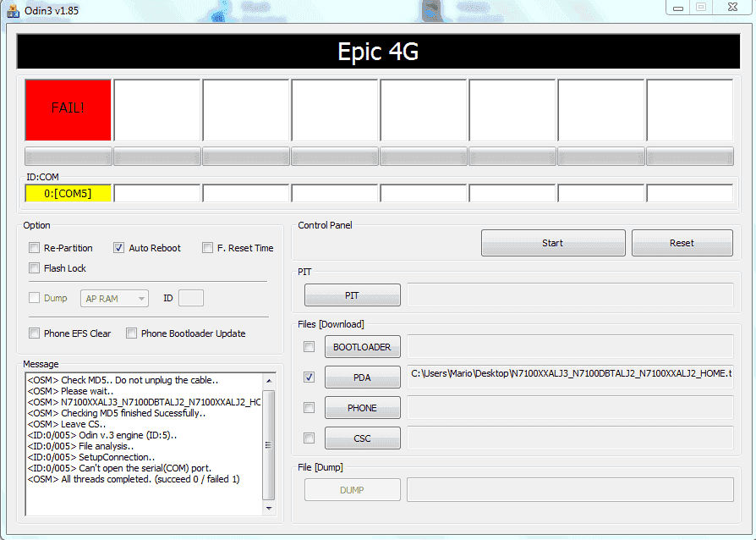
Task: Click the Epic 4G banner
Action: click(378, 51)
